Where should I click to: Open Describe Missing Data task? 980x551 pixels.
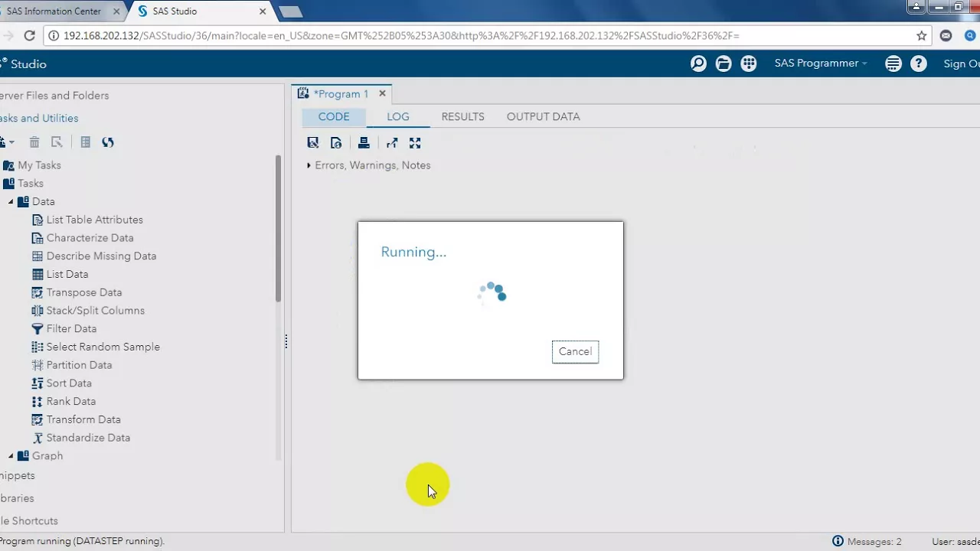(x=94, y=256)
